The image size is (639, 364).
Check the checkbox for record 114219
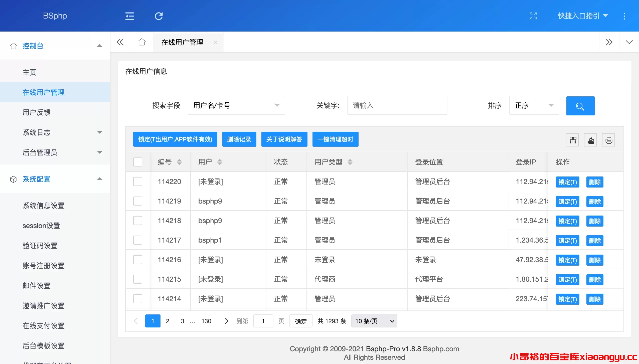[138, 201]
